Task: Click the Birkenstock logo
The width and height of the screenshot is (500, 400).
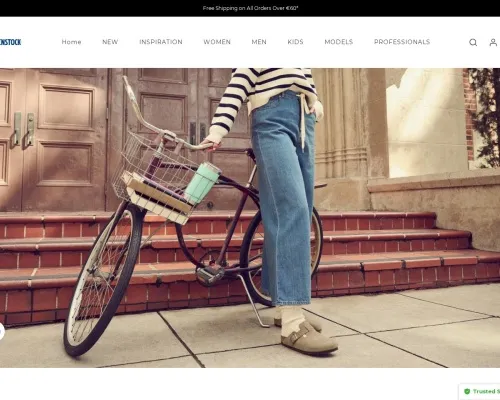Action: [11, 42]
